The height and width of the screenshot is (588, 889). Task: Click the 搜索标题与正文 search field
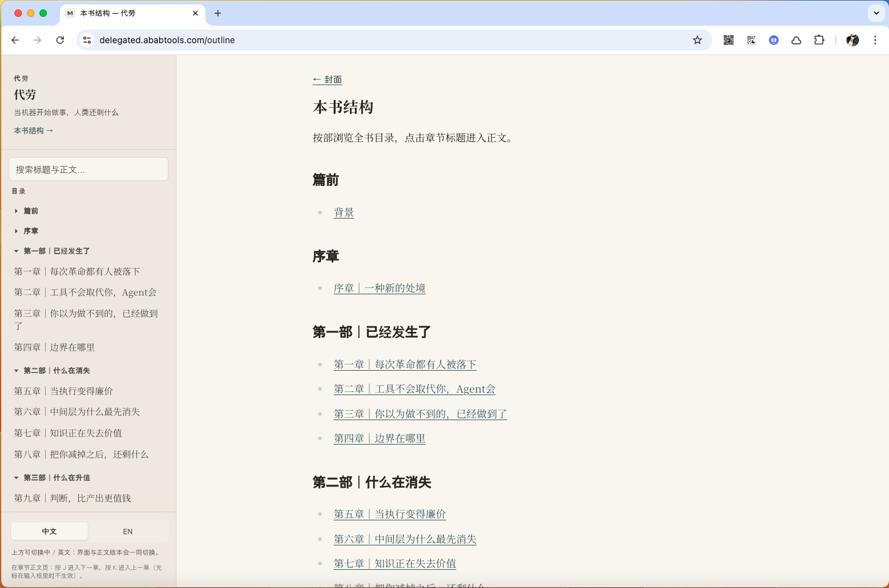89,169
